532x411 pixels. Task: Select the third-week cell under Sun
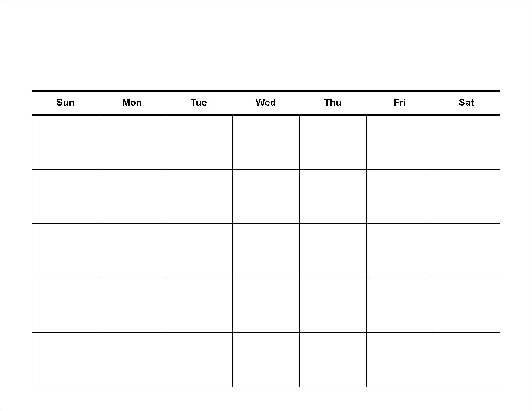(65, 251)
